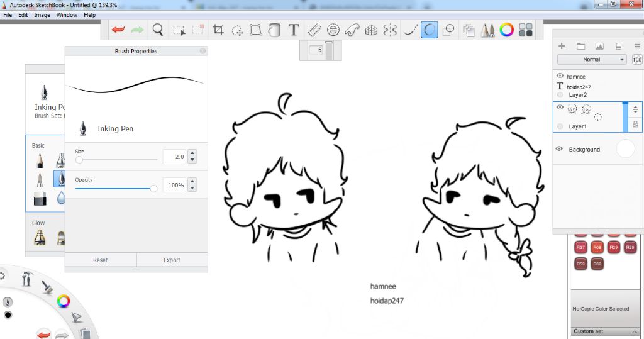Open the Layer Editor from toolbar
Screen dimensions: 644x339
coord(469,30)
